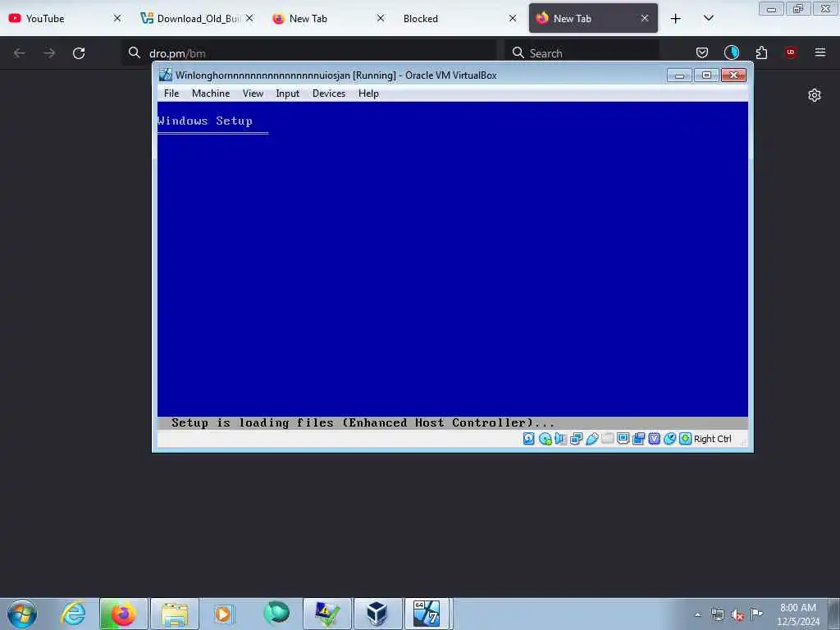
Task: Click the blue circular extension icon in toolbar
Action: coord(731,52)
